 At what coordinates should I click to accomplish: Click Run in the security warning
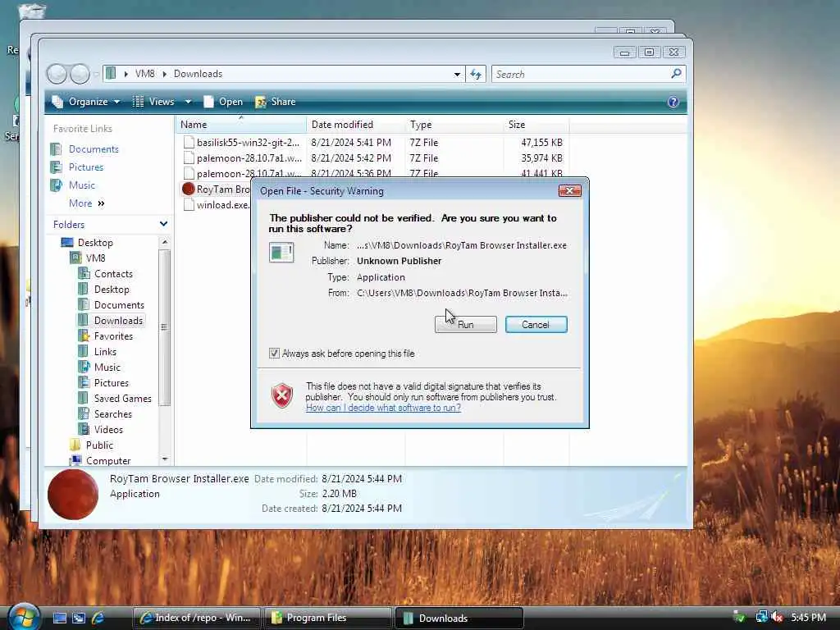466,325
